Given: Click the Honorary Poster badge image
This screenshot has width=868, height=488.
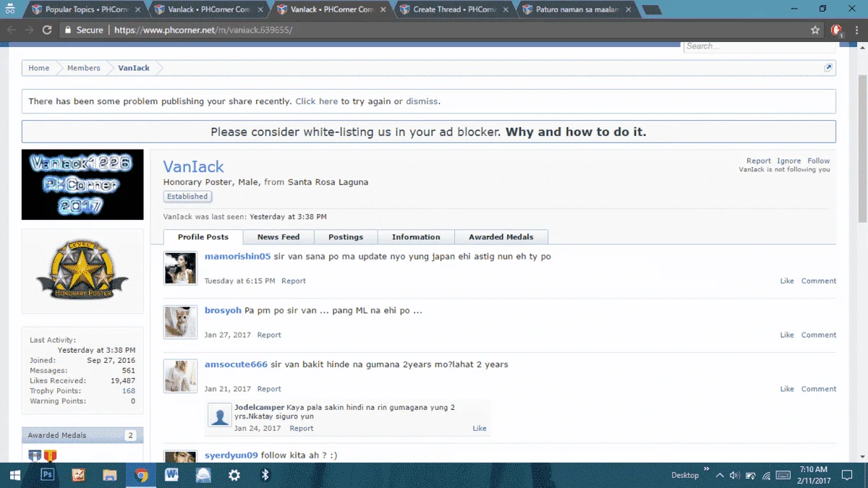Looking at the screenshot, I should pos(82,271).
